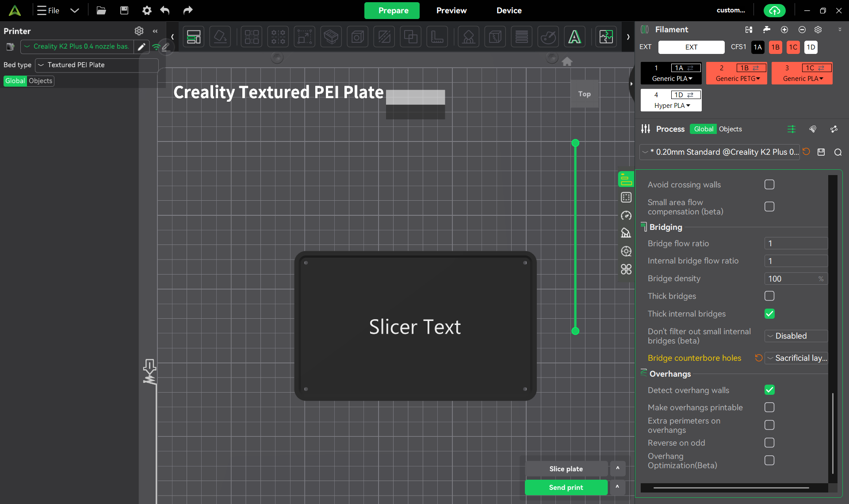Click the Slice plate button

[x=566, y=469]
